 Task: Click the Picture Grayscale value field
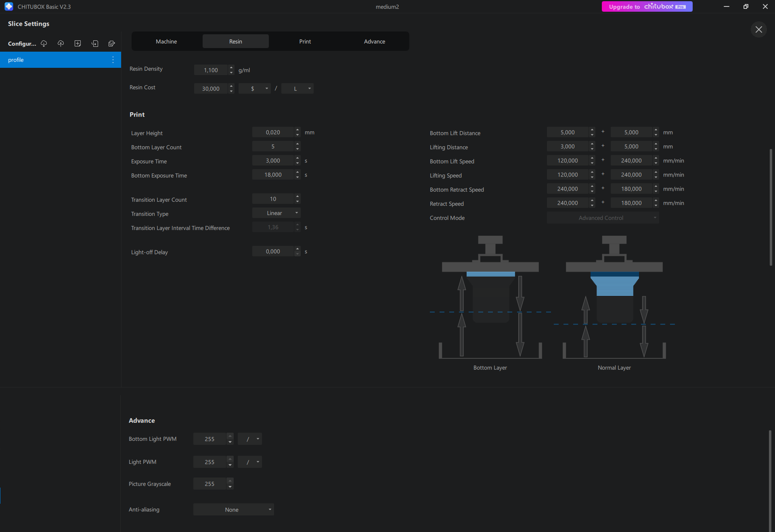(210, 484)
